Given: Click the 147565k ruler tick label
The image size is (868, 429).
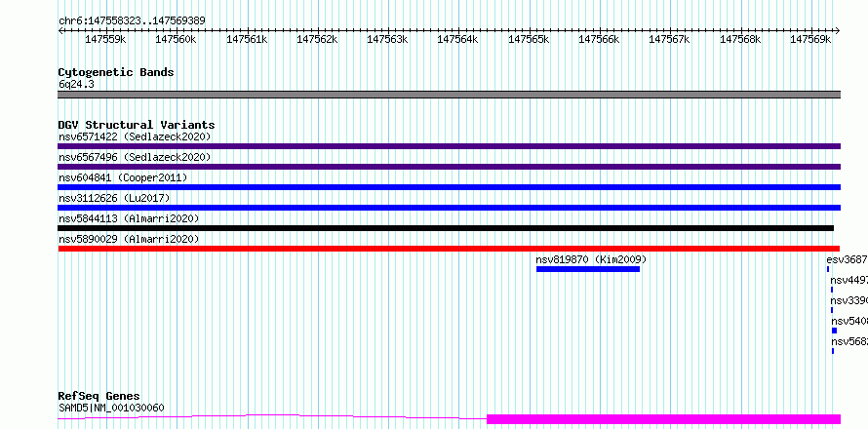Looking at the screenshot, I should (x=529, y=39).
